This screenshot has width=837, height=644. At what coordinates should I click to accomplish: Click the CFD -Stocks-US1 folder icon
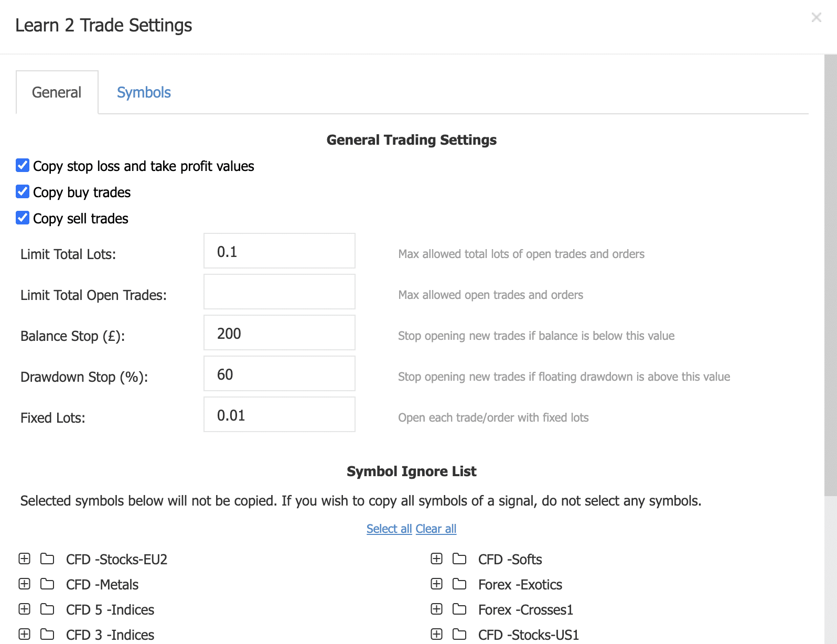pos(459,635)
